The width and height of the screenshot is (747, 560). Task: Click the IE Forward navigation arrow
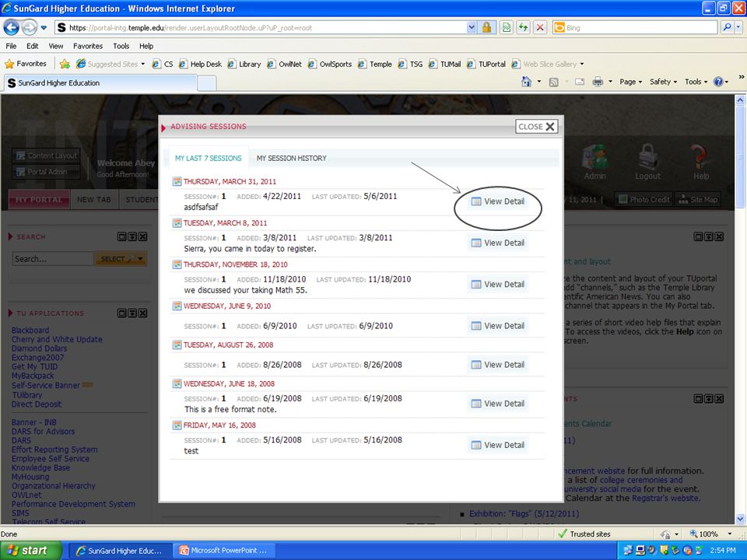29,28
